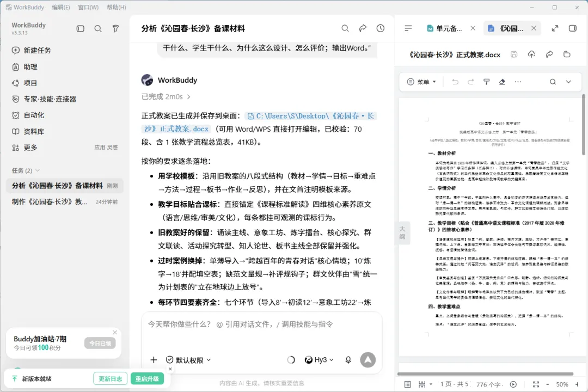This screenshot has width=588, height=392.
Task: Zoom out with the minus button
Action: (x=548, y=384)
